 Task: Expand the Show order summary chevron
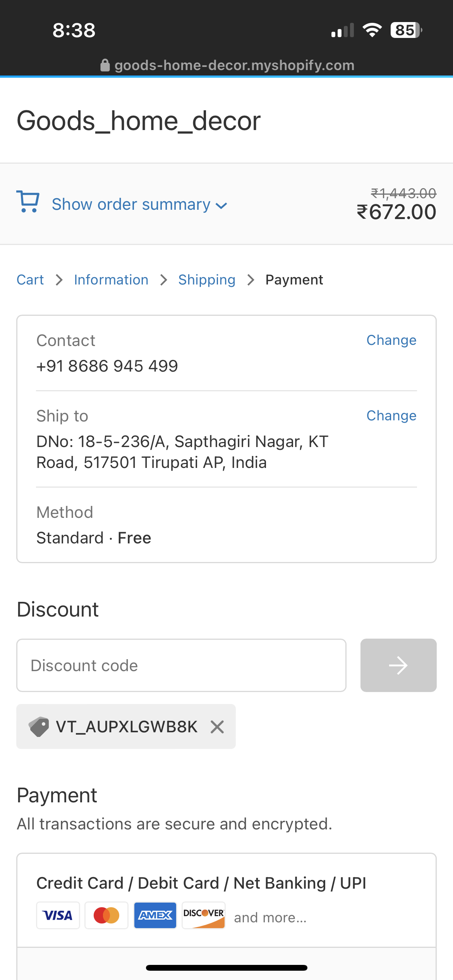221,206
